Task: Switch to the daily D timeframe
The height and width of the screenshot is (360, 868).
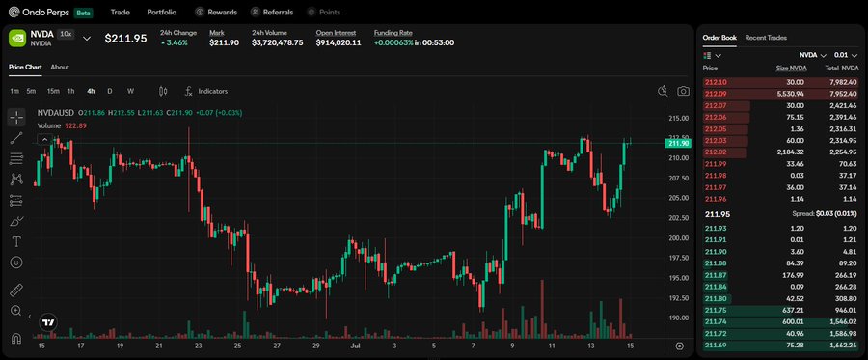Action: (x=110, y=91)
